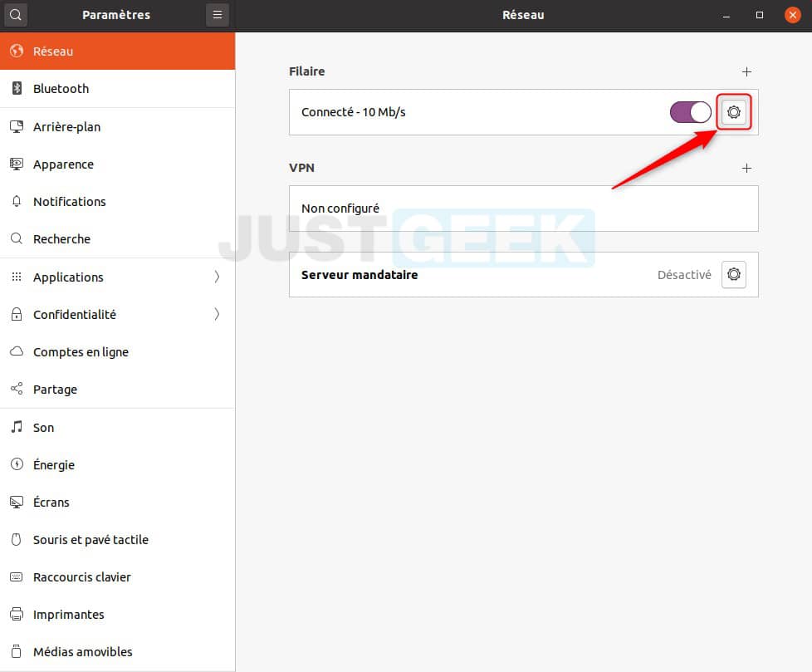This screenshot has width=812, height=672.
Task: Click the Arrière-plan monitor icon
Action: (x=17, y=126)
